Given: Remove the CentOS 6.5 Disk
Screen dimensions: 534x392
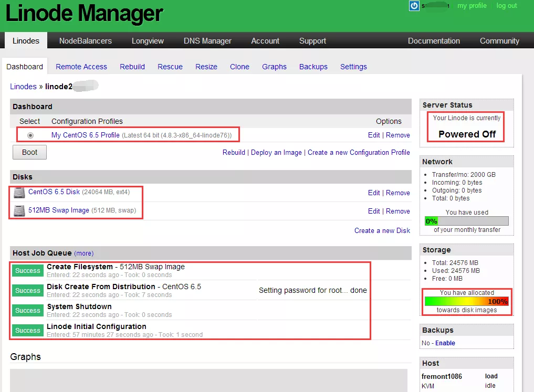Looking at the screenshot, I should 398,193.
